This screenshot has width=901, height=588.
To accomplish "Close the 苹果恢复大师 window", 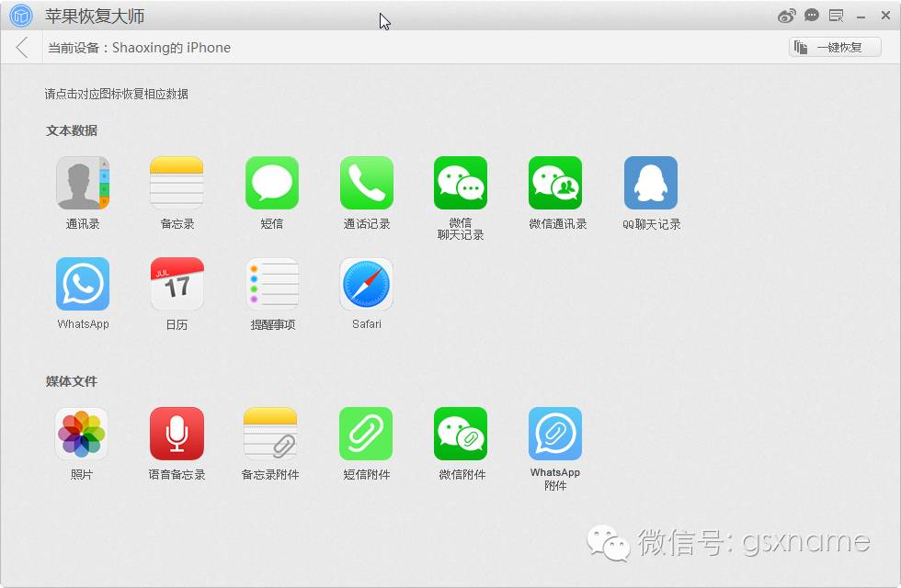I will pyautogui.click(x=885, y=16).
